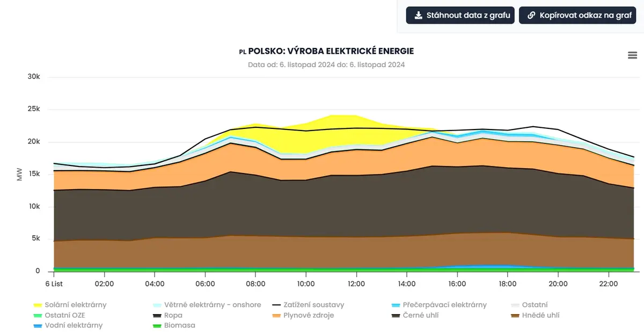Click the link icon in Kopírovat odkaz button
Screen dimensions: 644x332
(x=531, y=15)
